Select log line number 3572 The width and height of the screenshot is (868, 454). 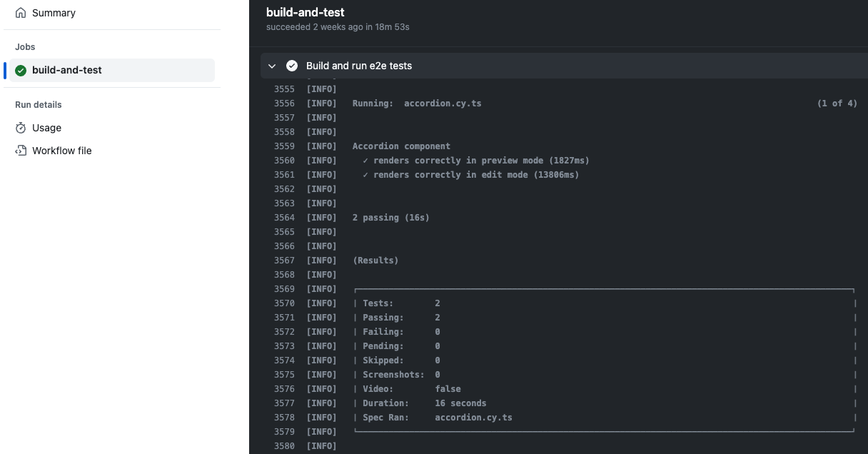click(x=284, y=332)
